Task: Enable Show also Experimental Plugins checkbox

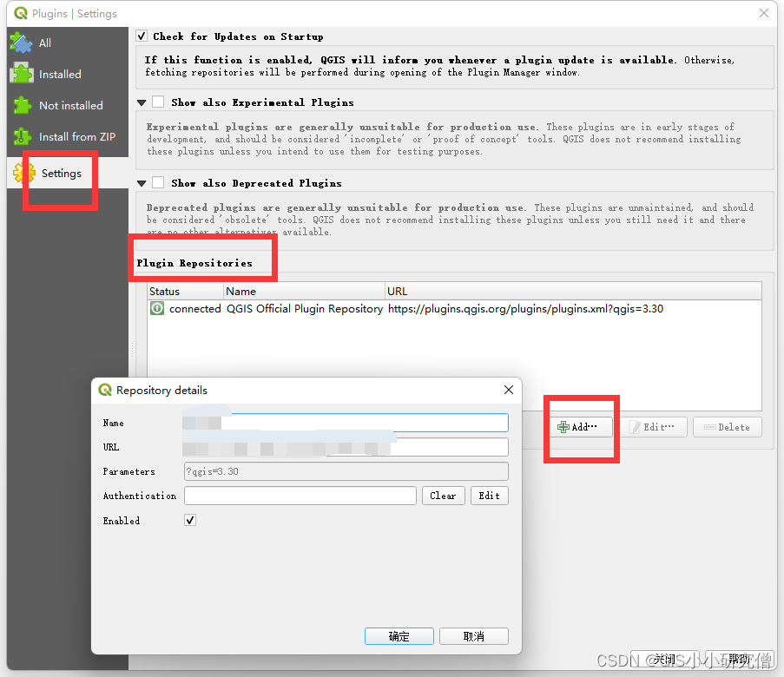Action: pyautogui.click(x=158, y=102)
